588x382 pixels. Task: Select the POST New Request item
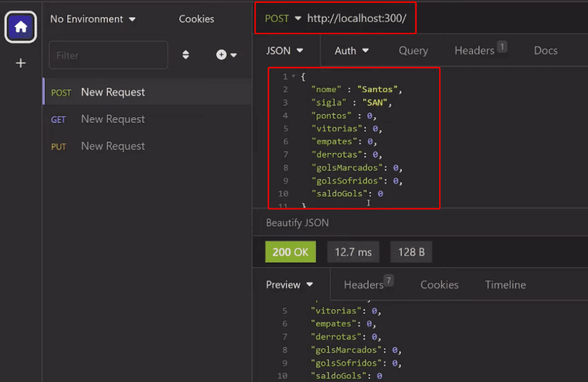(x=148, y=92)
